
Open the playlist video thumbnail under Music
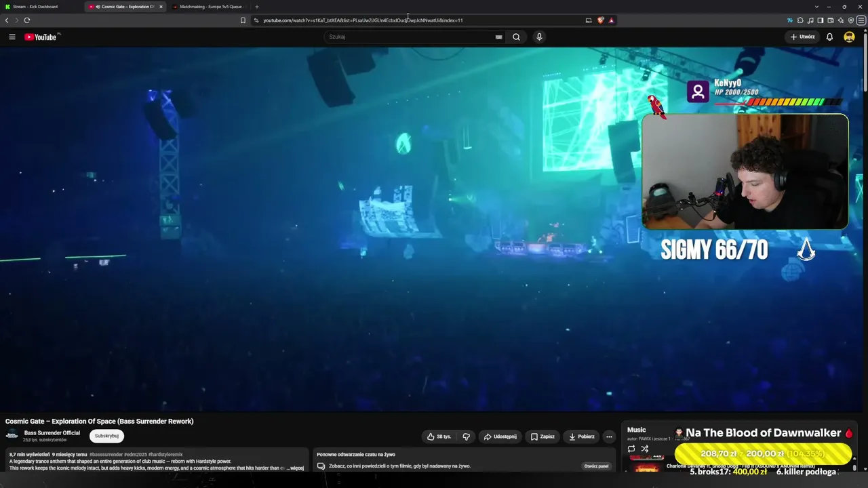(x=646, y=468)
